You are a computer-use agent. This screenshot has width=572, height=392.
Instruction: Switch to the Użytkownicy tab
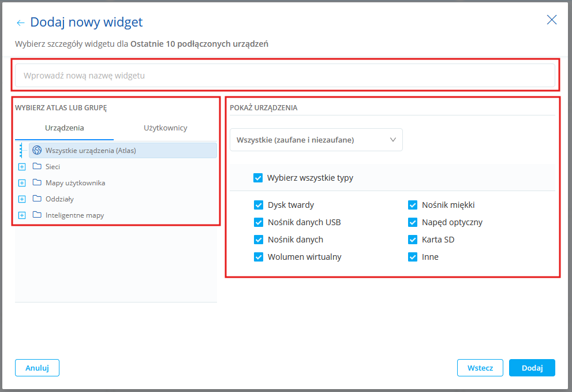coord(166,128)
